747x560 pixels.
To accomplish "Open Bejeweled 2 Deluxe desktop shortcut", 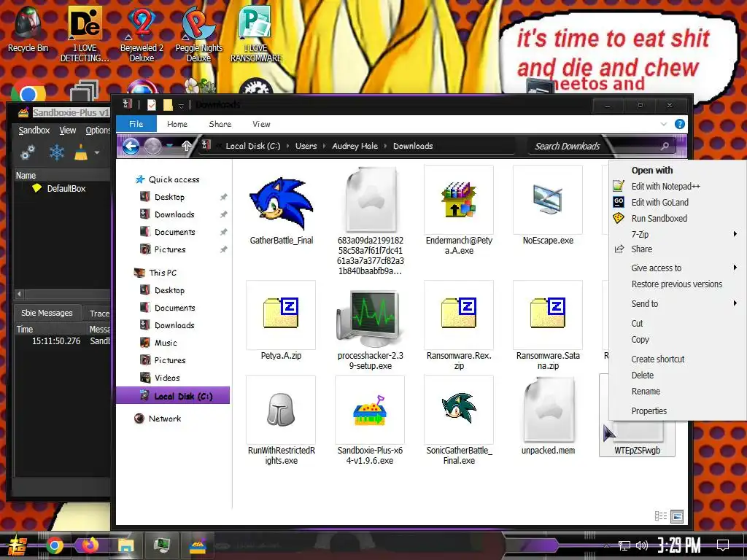I will click(x=142, y=34).
